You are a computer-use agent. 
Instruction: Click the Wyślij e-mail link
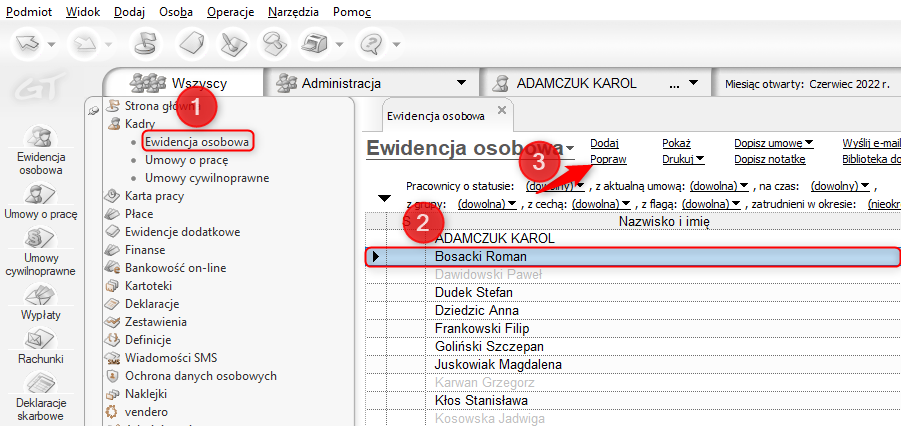click(x=871, y=144)
